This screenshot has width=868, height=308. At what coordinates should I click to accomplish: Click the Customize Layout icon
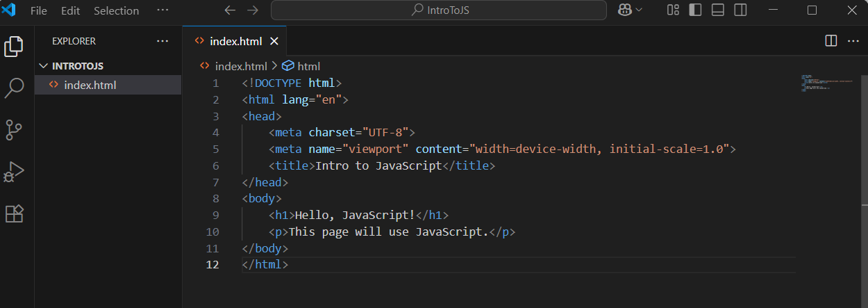click(672, 10)
